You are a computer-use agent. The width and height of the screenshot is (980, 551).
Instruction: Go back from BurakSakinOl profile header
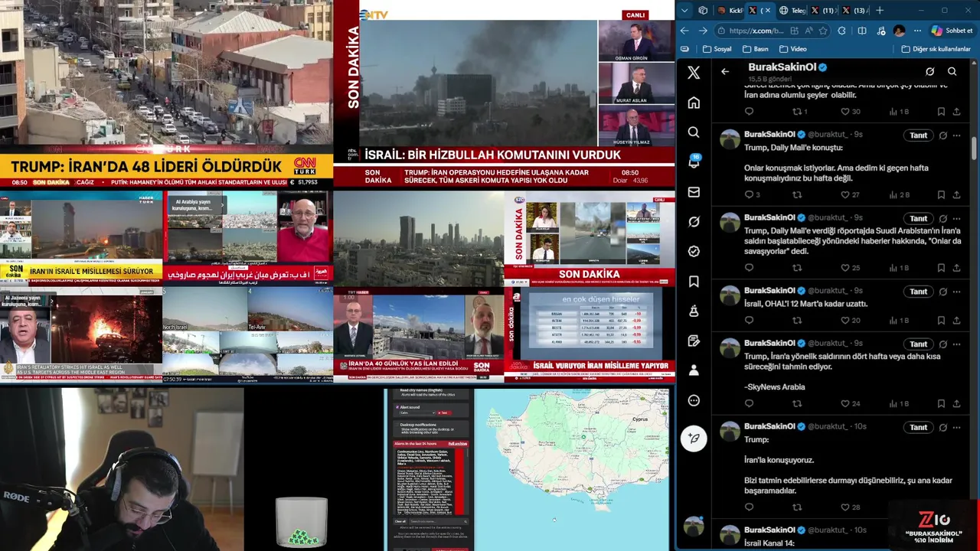coord(725,72)
